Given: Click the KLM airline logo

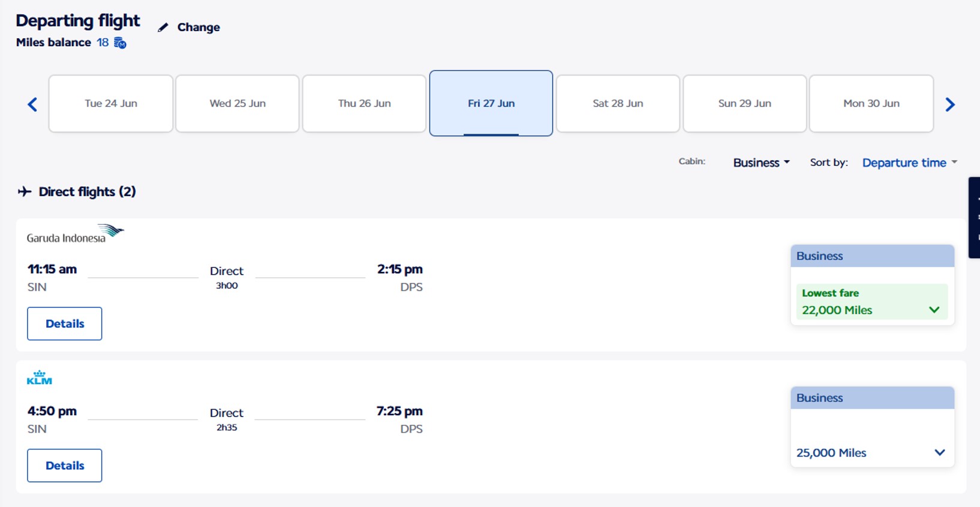Looking at the screenshot, I should pos(40,378).
